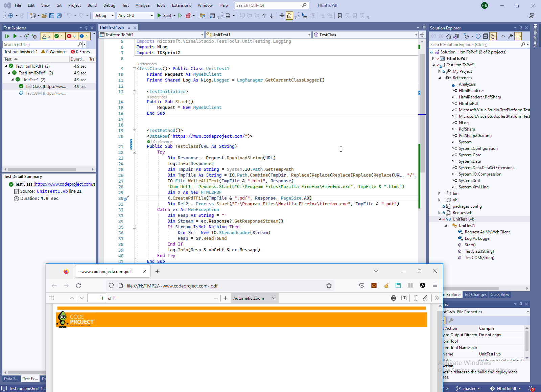Open the Automatic Zoom dropdown
541x392 pixels.
pos(254,298)
